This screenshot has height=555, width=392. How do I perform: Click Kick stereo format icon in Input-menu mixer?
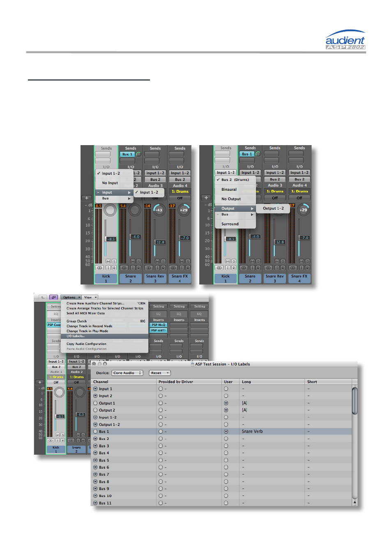tap(99, 268)
